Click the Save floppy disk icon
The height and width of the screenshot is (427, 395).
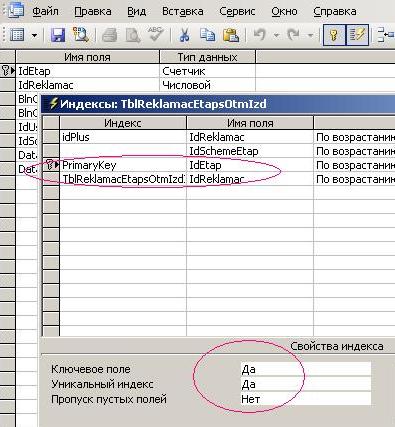coord(58,35)
